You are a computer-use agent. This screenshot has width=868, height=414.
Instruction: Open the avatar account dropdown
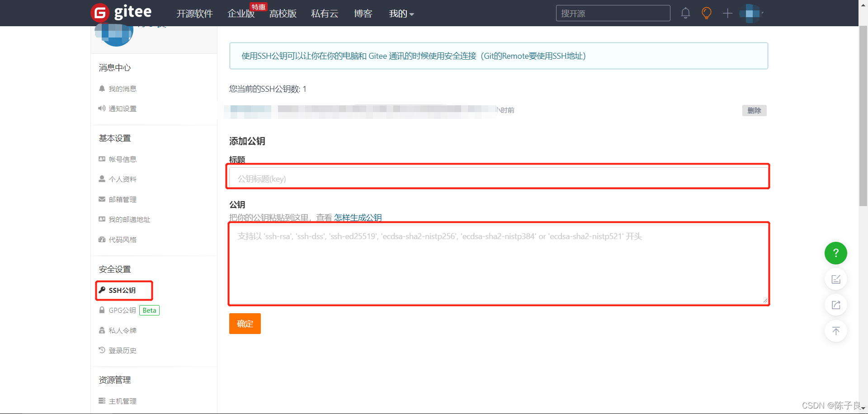tap(750, 13)
